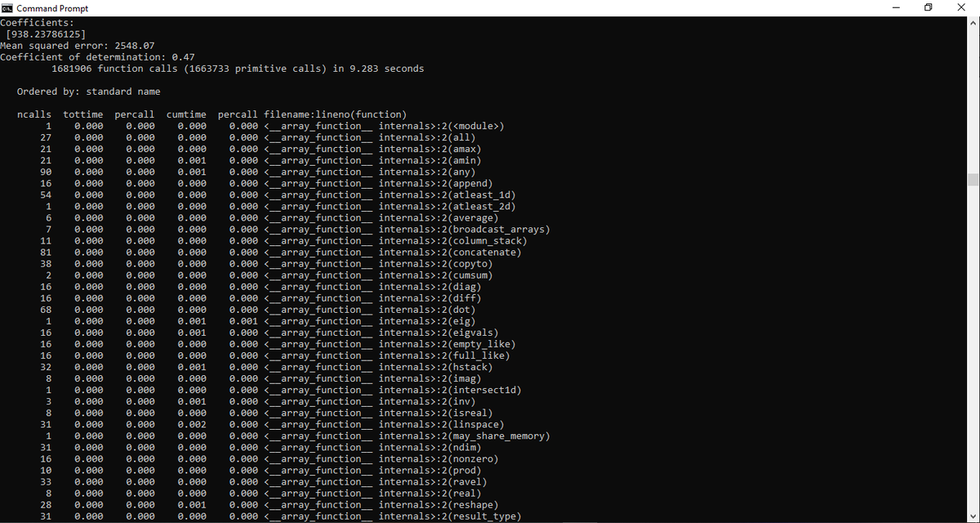Image resolution: width=980 pixels, height=523 pixels.
Task: Click the 'Ordered by: standard name' line
Action: 88,92
